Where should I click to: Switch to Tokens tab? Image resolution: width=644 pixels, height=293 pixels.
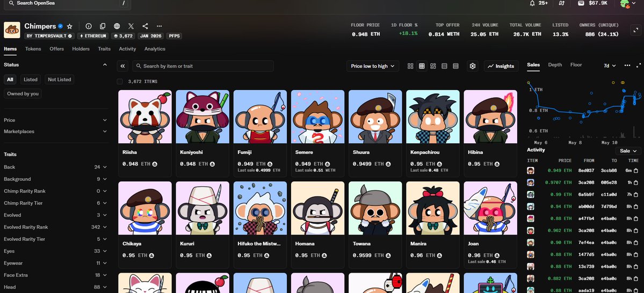coord(33,49)
